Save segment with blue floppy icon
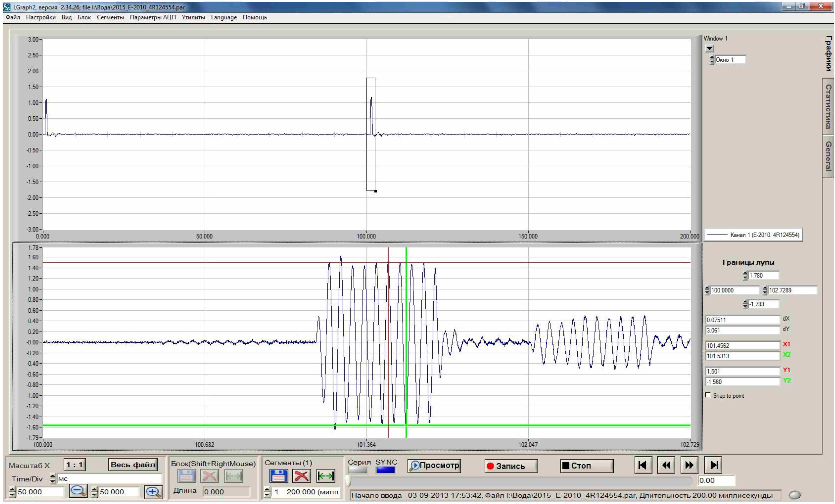The image size is (835, 504). coord(279,476)
